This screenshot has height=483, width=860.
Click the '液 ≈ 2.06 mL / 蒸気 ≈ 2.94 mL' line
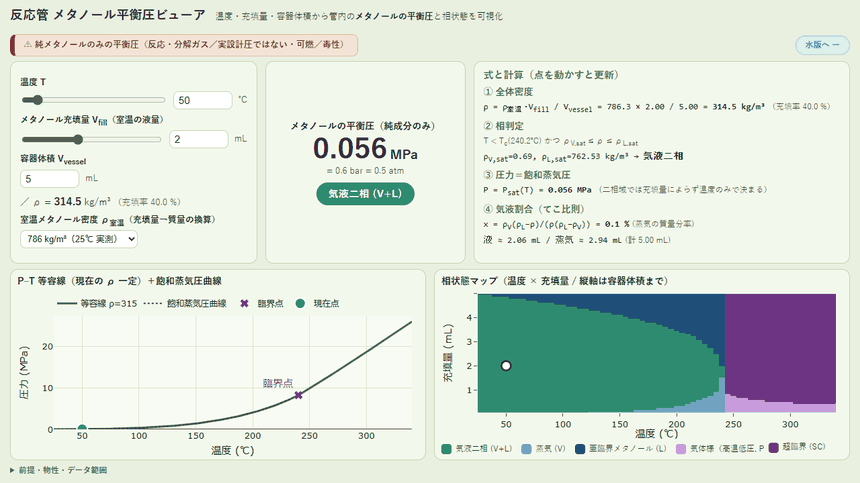(576, 240)
